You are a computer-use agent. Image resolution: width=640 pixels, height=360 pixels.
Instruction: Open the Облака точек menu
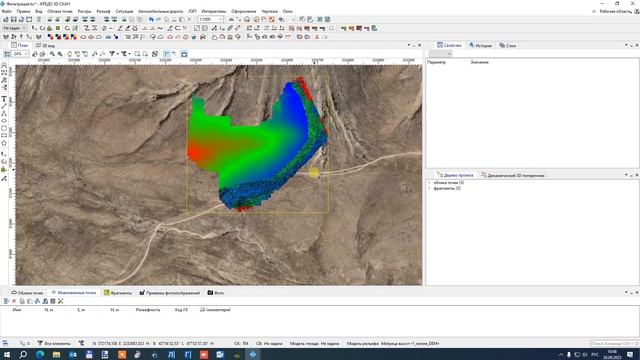click(60, 11)
